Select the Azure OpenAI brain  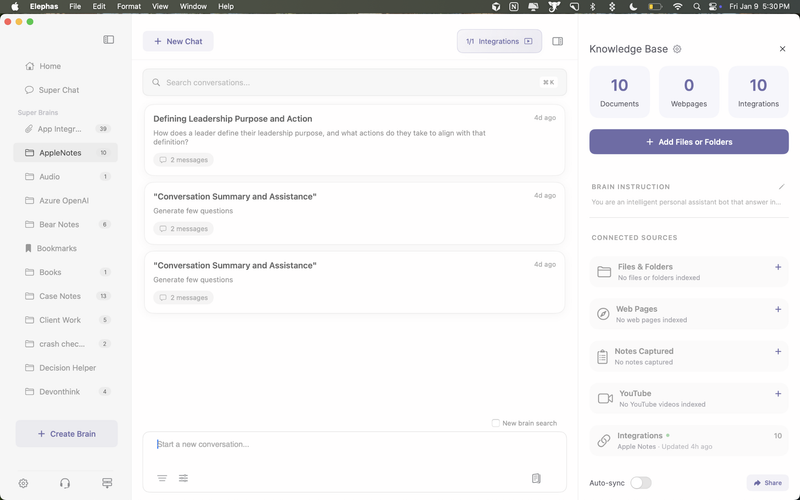point(65,201)
